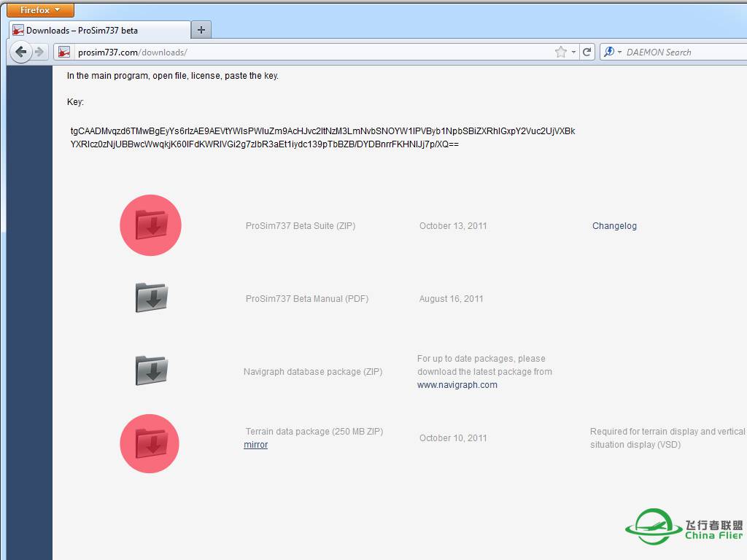Expand the address bar history dropdown

[574, 52]
